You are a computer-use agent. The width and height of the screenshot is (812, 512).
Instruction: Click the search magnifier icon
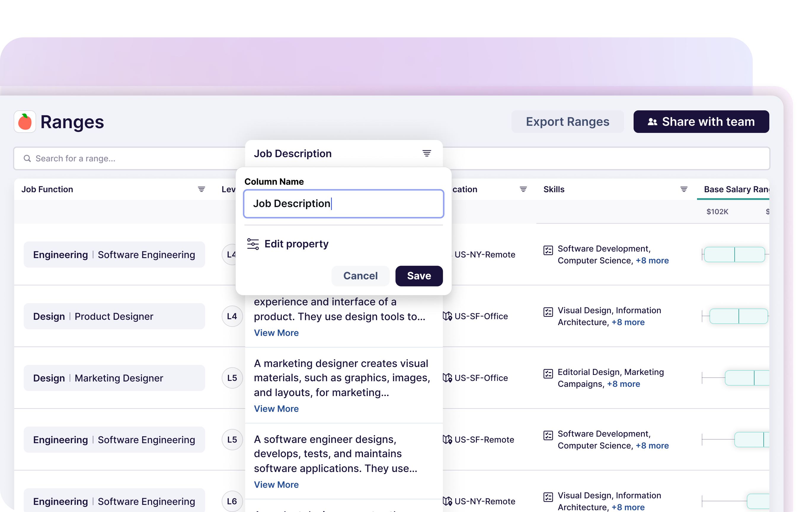pos(27,159)
